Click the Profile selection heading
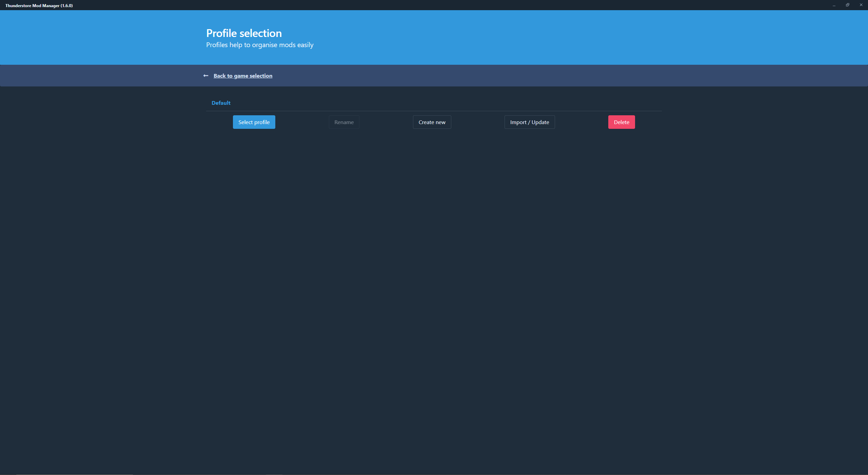This screenshot has width=868, height=475. pos(244,33)
